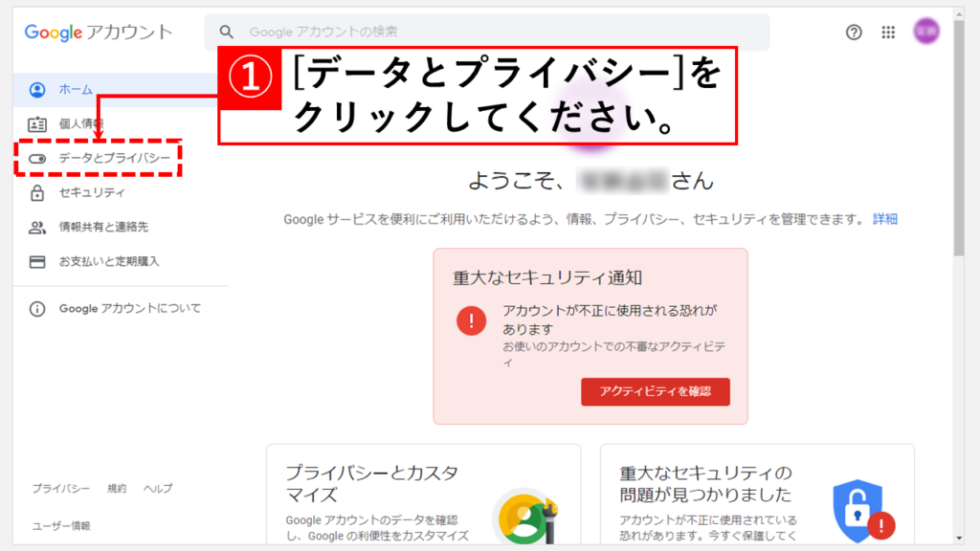Click the お支払いと定期購入 card icon
This screenshot has width=980, height=551.
click(37, 261)
